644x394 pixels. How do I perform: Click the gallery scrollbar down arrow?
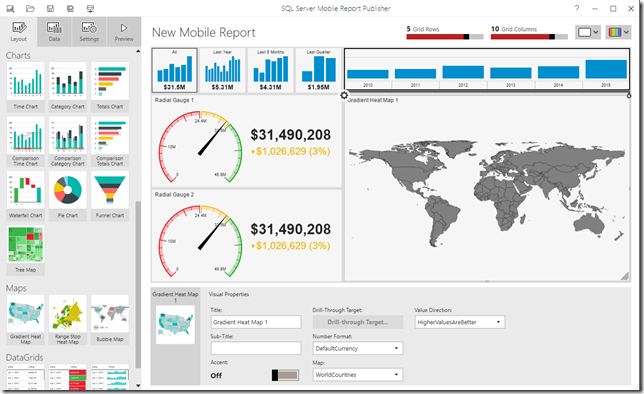138,385
